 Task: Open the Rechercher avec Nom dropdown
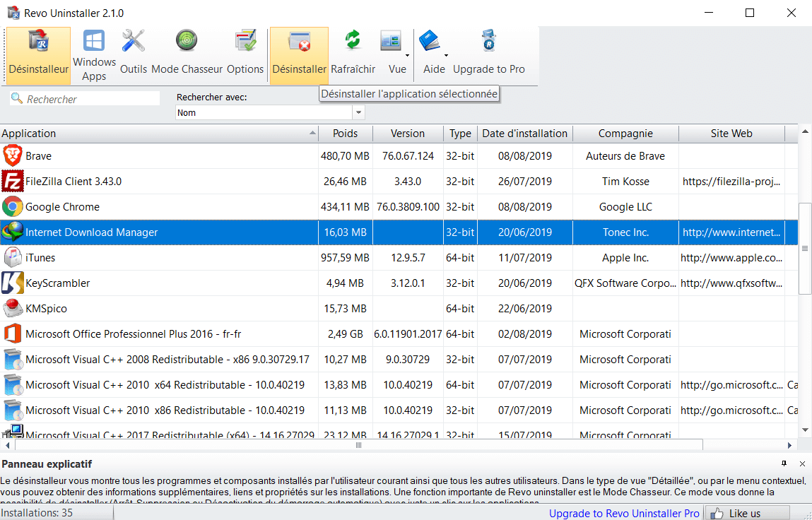coord(359,112)
